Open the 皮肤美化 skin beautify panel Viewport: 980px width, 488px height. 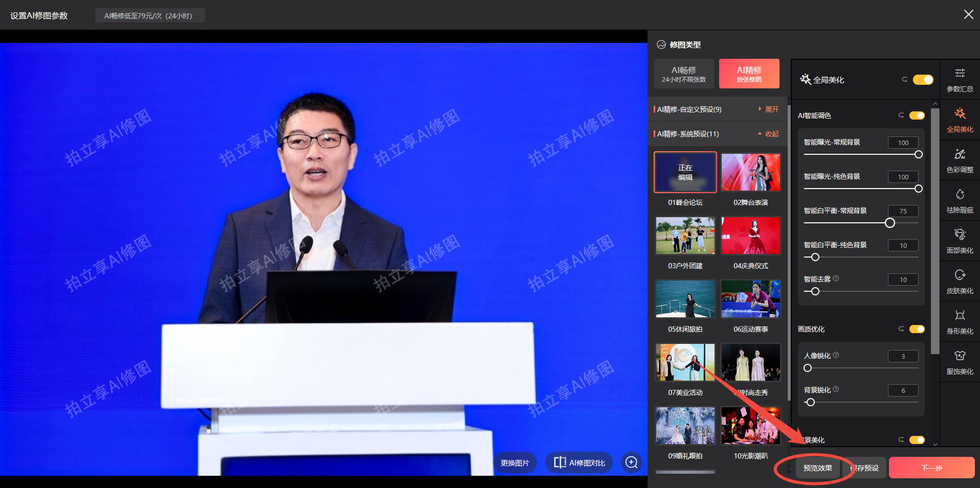(960, 281)
